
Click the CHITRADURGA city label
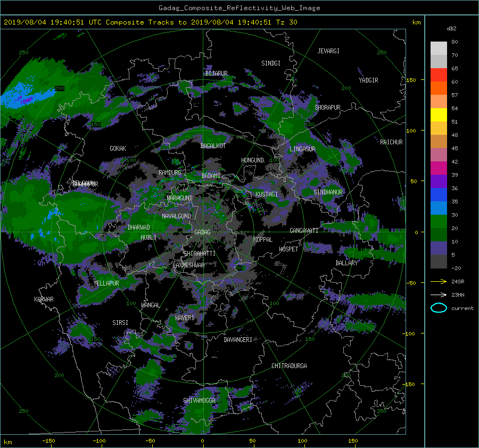(289, 366)
